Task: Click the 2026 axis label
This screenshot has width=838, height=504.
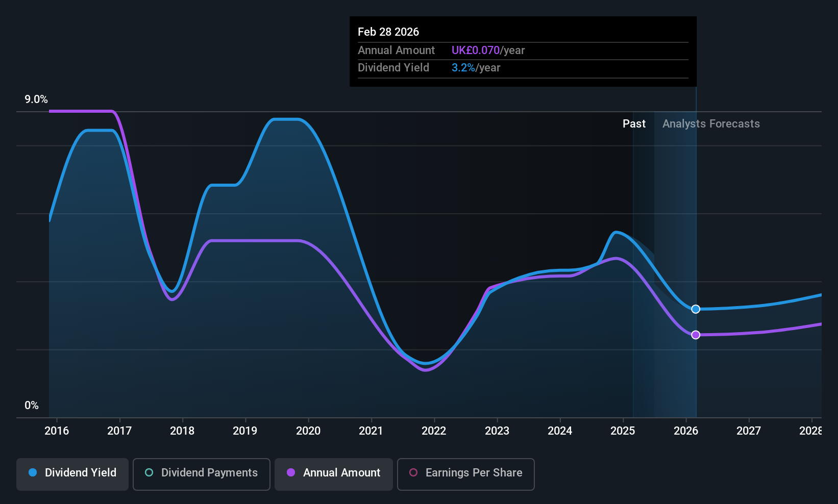Action: tap(686, 431)
